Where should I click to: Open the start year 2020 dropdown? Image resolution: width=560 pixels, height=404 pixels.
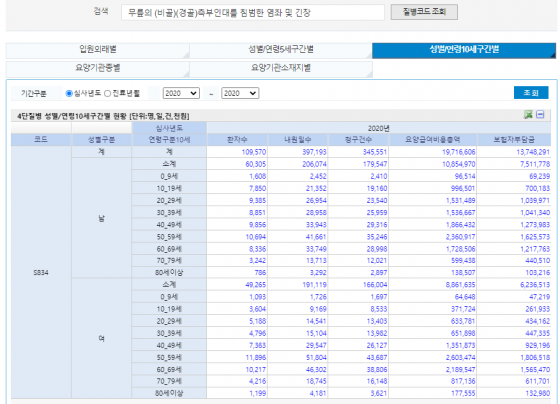pyautogui.click(x=181, y=93)
